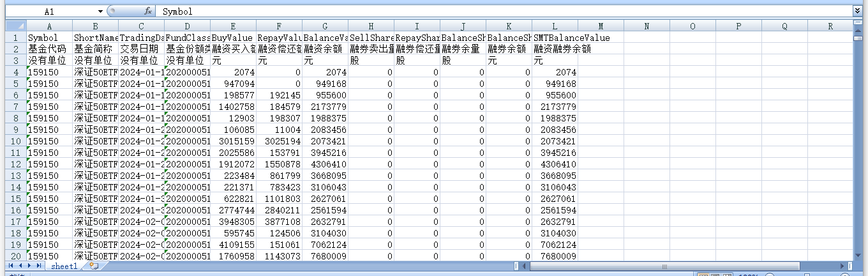Screen dimensions: 868x276
Task: Select the row 13 header
Action: click(16, 176)
